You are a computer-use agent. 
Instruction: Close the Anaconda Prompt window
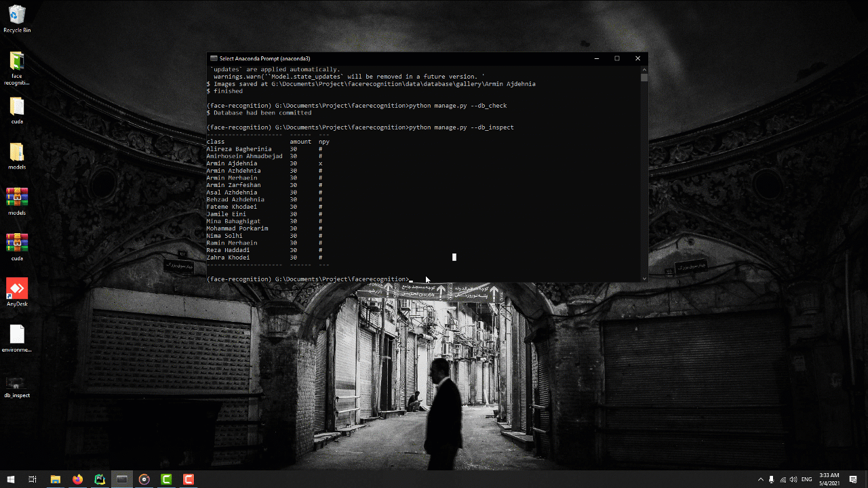(x=637, y=58)
